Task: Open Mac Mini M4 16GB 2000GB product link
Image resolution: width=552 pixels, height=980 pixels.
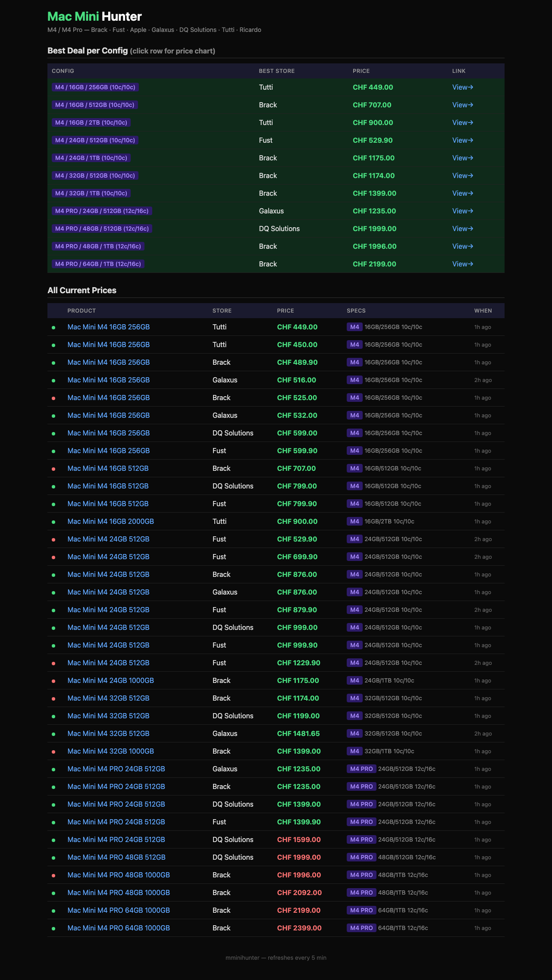Action: click(111, 521)
